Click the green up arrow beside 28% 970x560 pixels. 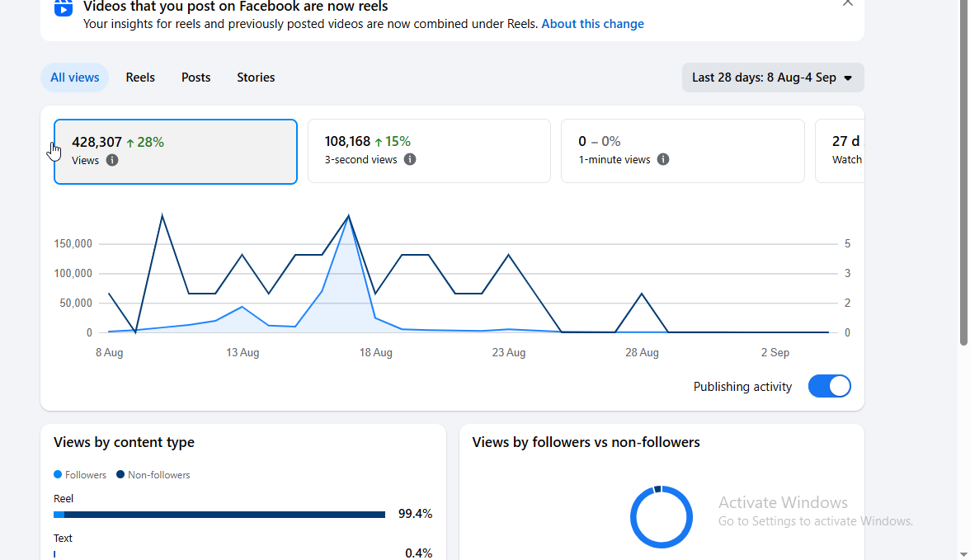point(130,143)
